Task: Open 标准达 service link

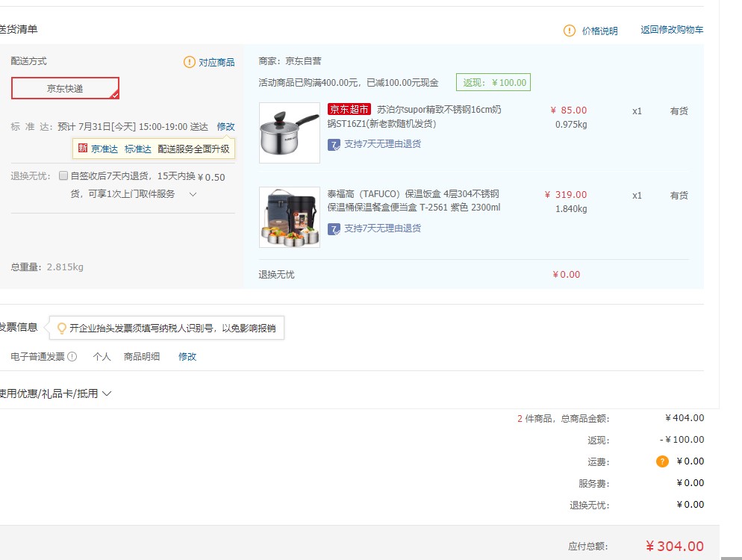Action: [137, 149]
